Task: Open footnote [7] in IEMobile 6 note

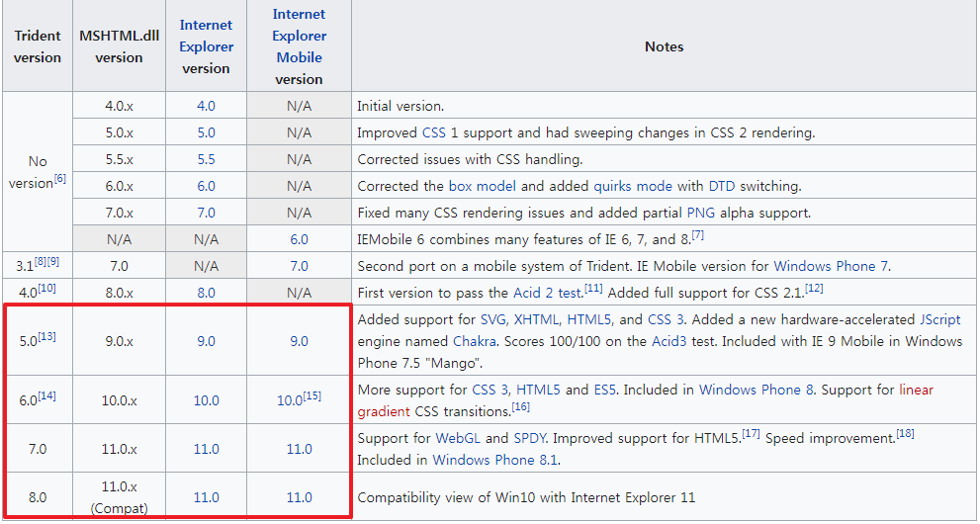Action: [698, 235]
